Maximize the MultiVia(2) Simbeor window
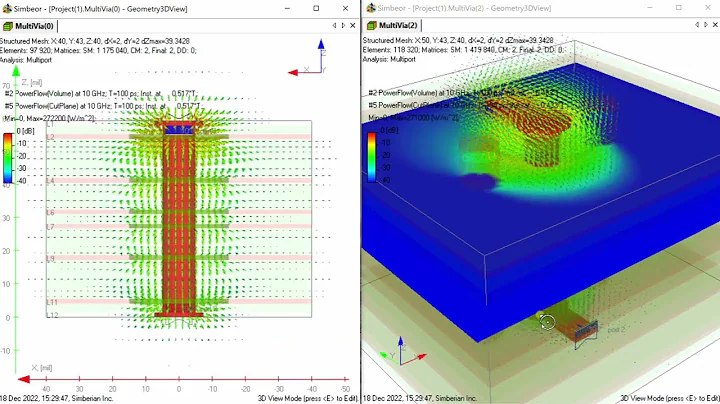Image resolution: width=720 pixels, height=404 pixels. pyautogui.click(x=679, y=8)
